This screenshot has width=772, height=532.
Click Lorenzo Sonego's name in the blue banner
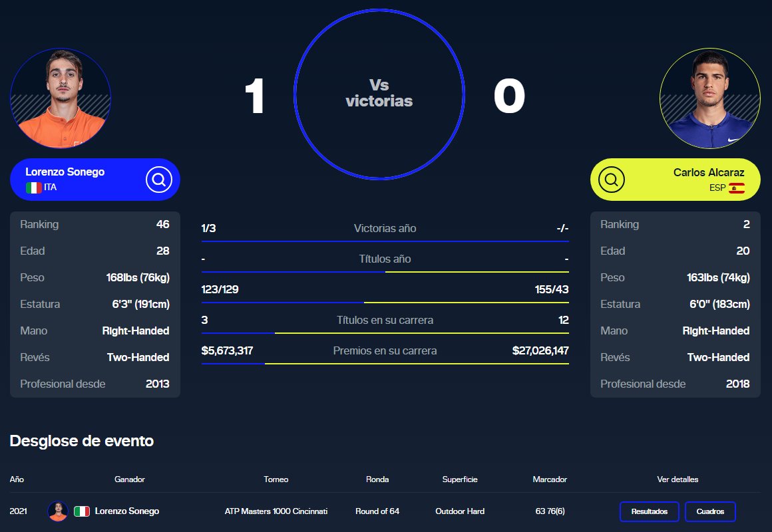tap(65, 172)
